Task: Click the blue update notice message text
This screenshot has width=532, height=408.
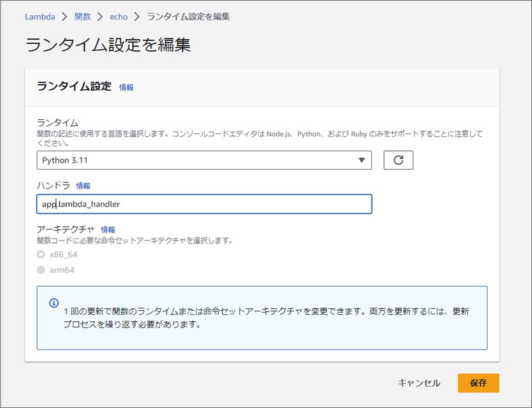Action: point(265,317)
